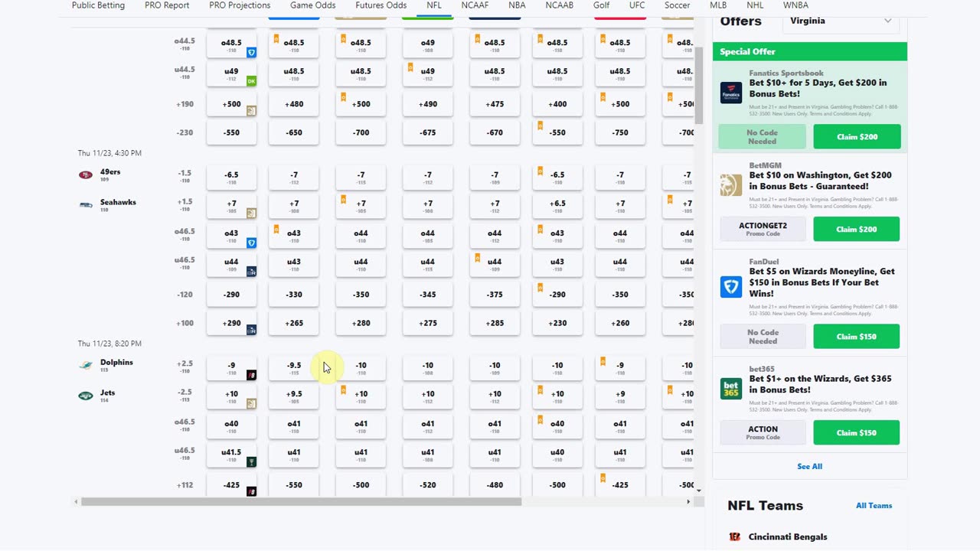Claim the $150 bet365 offer
This screenshot has height=551, width=980.
(857, 433)
